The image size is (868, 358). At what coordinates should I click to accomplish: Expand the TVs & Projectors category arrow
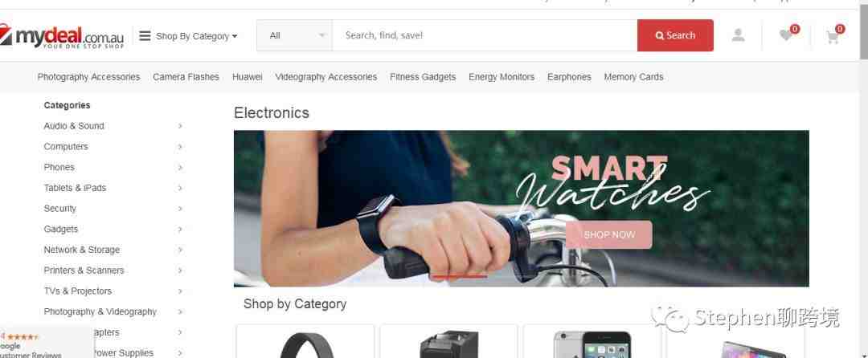point(180,291)
